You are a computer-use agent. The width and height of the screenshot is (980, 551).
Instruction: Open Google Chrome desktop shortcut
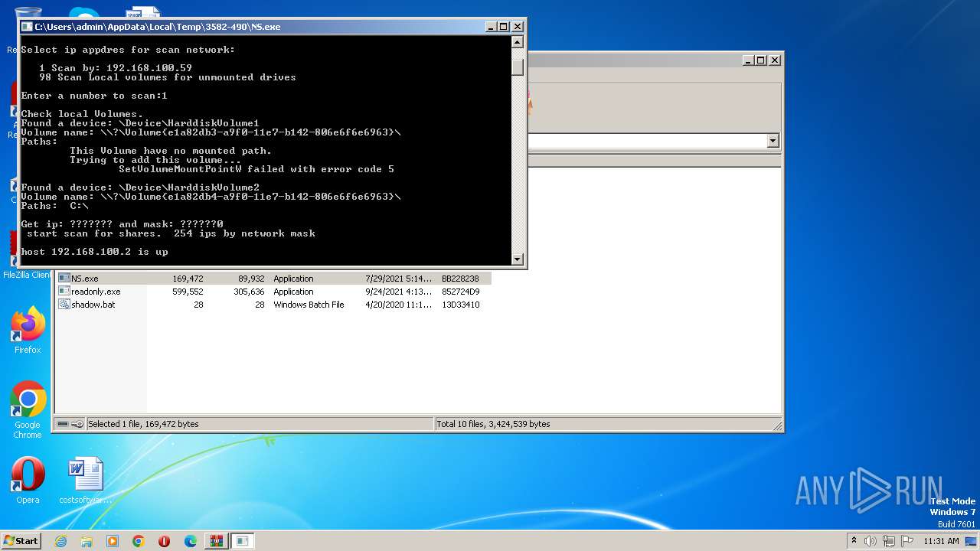(x=28, y=410)
